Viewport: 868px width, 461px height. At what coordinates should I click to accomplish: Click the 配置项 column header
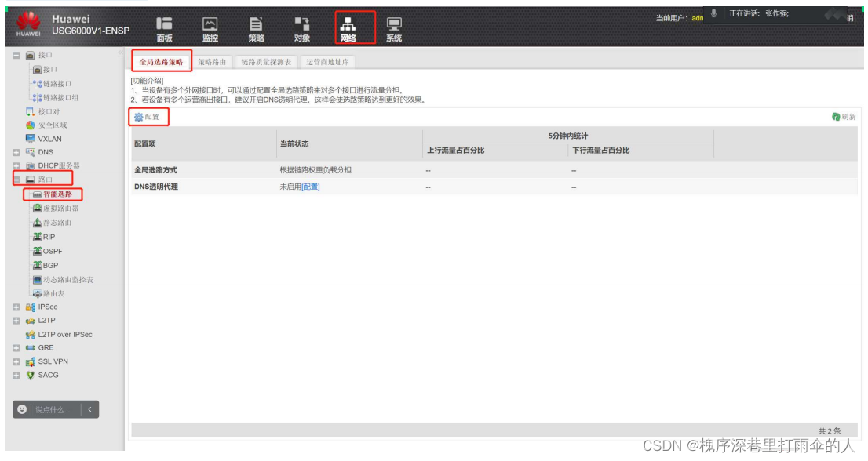coord(145,143)
